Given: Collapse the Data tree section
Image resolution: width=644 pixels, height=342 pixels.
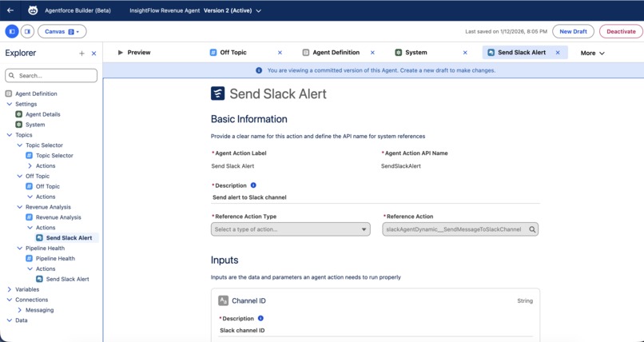Looking at the screenshot, I should tap(10, 320).
